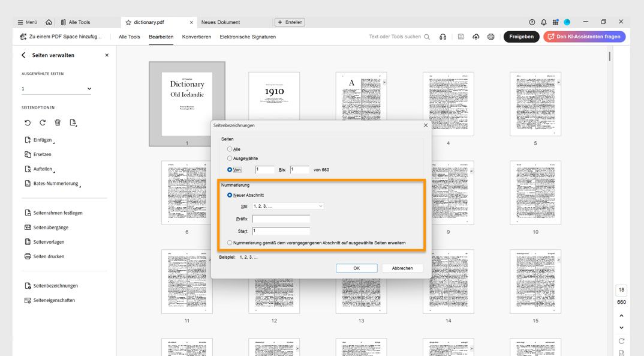Open the notifications bell
The width and height of the screenshot is (644, 356).
(x=544, y=22)
